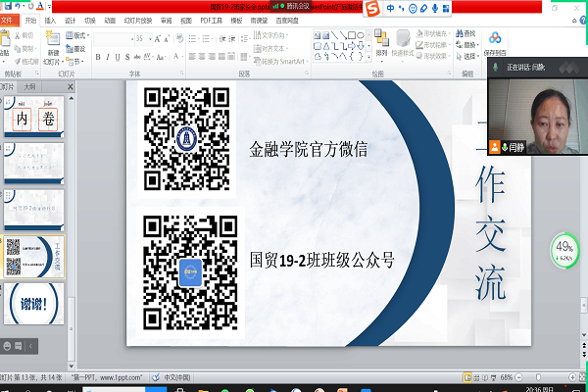Viewport: 588px width, 392px height.
Task: Click the Arrange (排列) button
Action: point(381,43)
